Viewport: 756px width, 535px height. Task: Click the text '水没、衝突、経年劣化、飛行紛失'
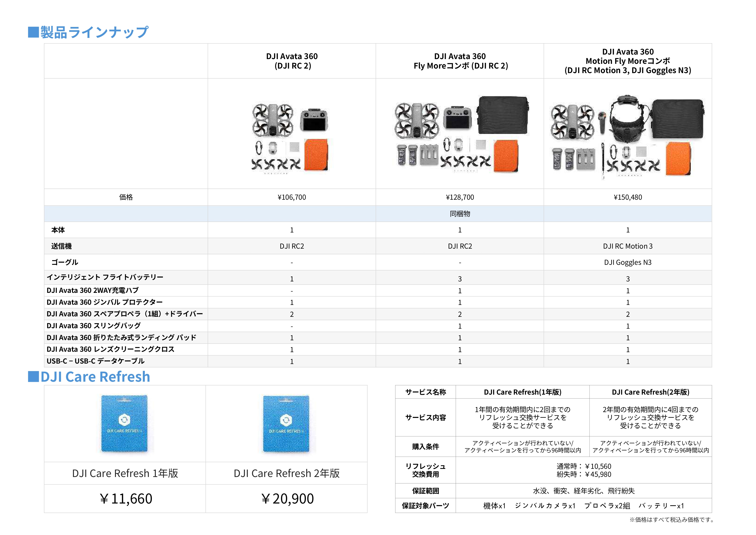coord(584,491)
